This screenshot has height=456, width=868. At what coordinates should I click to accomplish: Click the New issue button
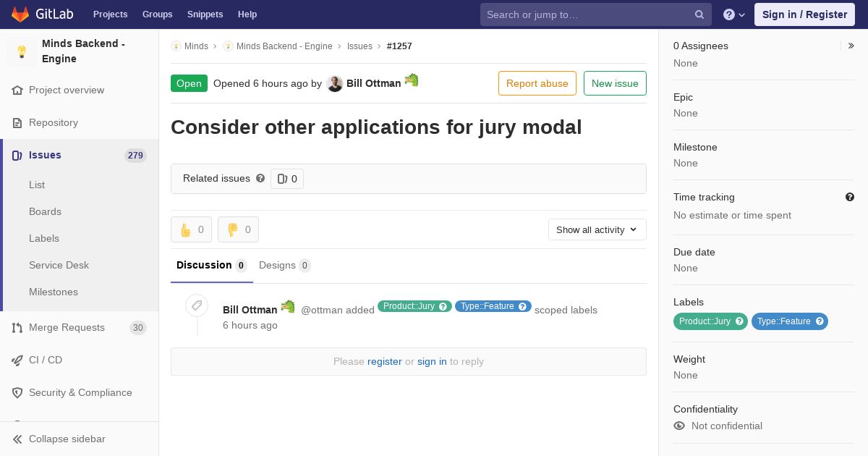click(615, 83)
